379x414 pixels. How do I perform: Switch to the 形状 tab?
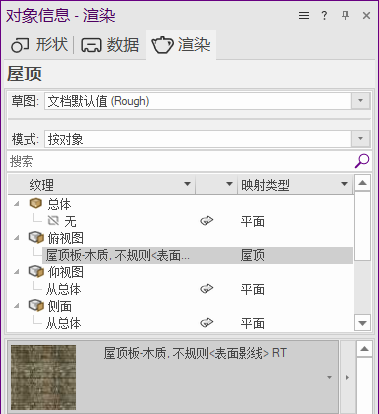(39, 45)
